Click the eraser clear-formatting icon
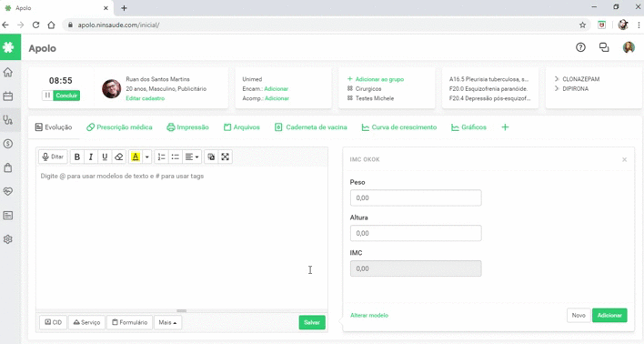The height and width of the screenshot is (344, 644). pos(118,157)
